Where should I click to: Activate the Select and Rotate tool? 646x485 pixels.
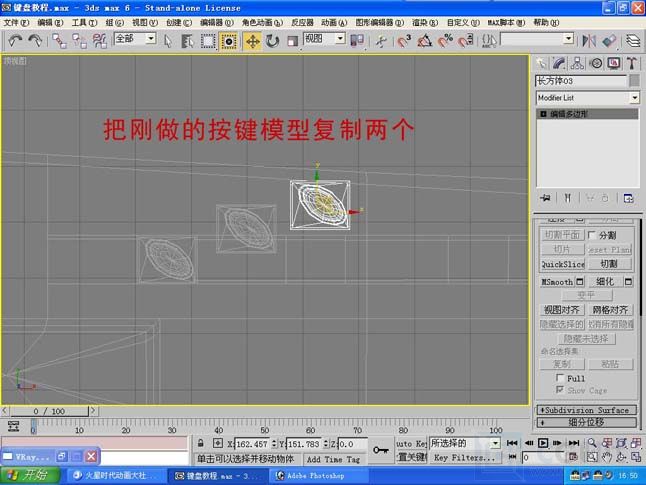272,41
